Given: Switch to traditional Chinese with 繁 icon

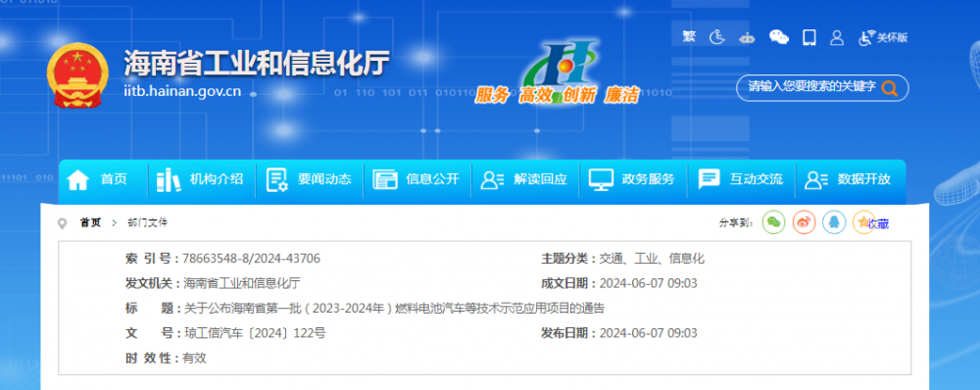Looking at the screenshot, I should 689,37.
